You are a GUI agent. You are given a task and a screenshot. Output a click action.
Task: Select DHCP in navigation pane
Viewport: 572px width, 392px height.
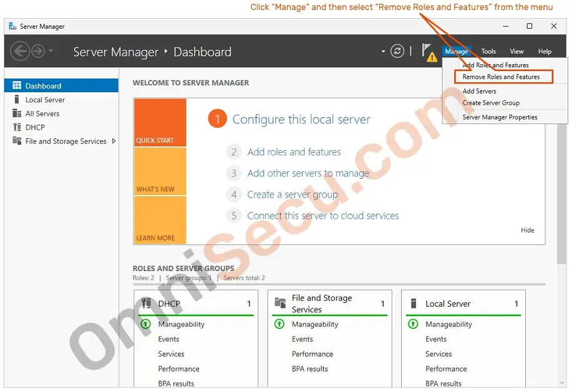coord(35,128)
